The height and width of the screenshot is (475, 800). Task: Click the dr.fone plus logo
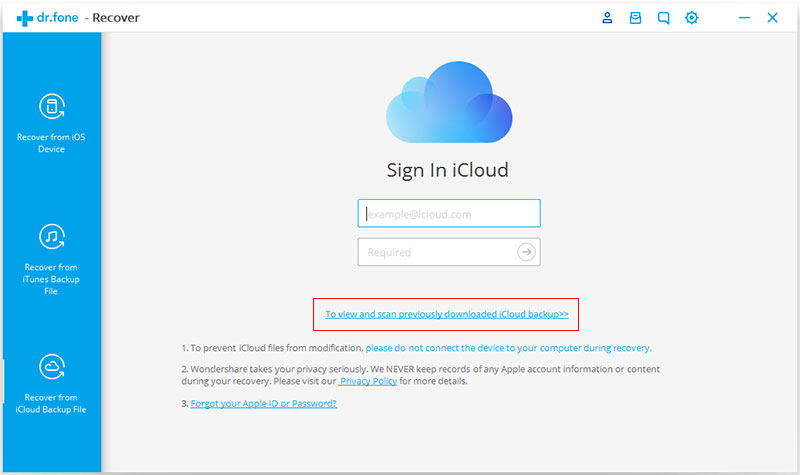[24, 18]
